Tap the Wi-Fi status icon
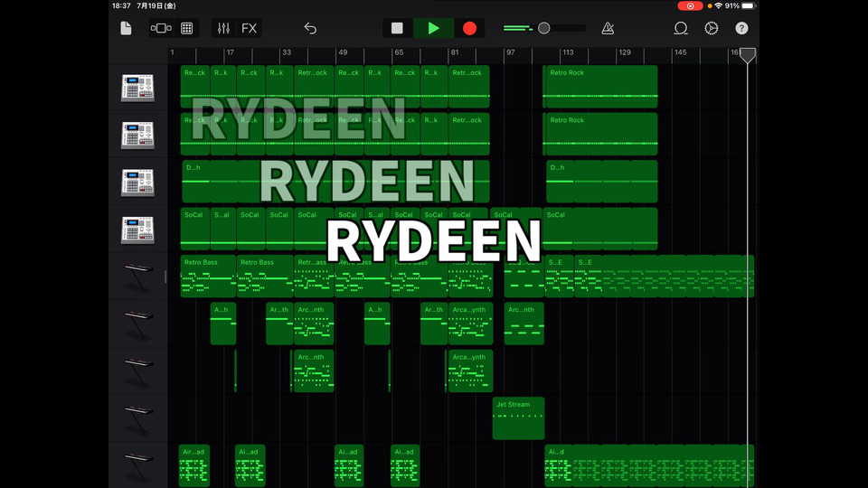Image resolution: width=868 pixels, height=488 pixels. tap(719, 5)
